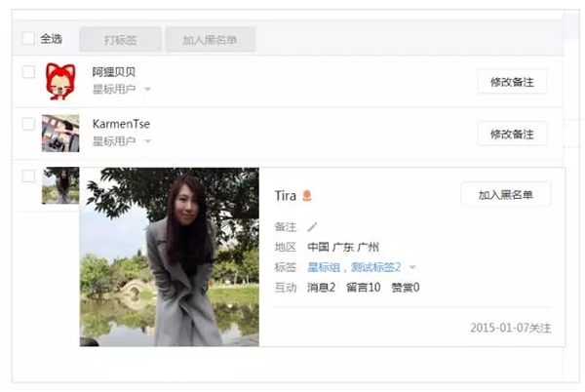Click the orange user icon next to Tira
585x392 pixels.
coord(307,195)
